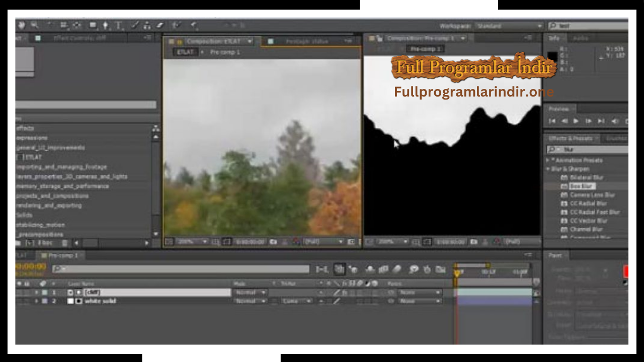
Task: Toggle preview audio mute button
Action: (614, 121)
